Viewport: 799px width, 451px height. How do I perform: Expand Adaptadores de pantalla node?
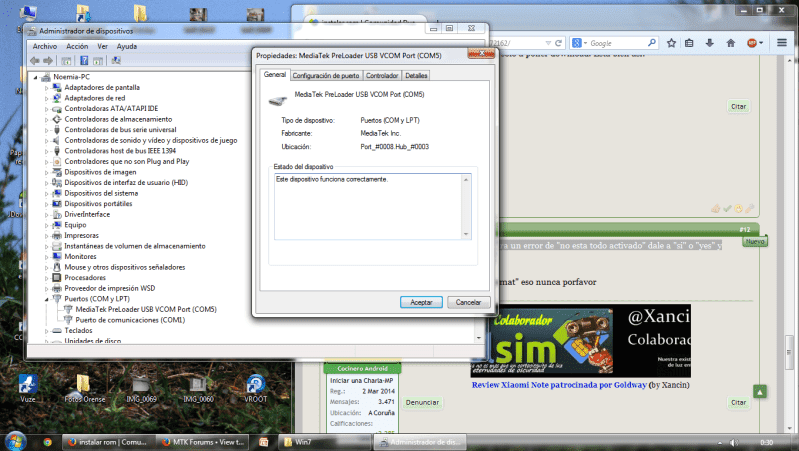46,88
